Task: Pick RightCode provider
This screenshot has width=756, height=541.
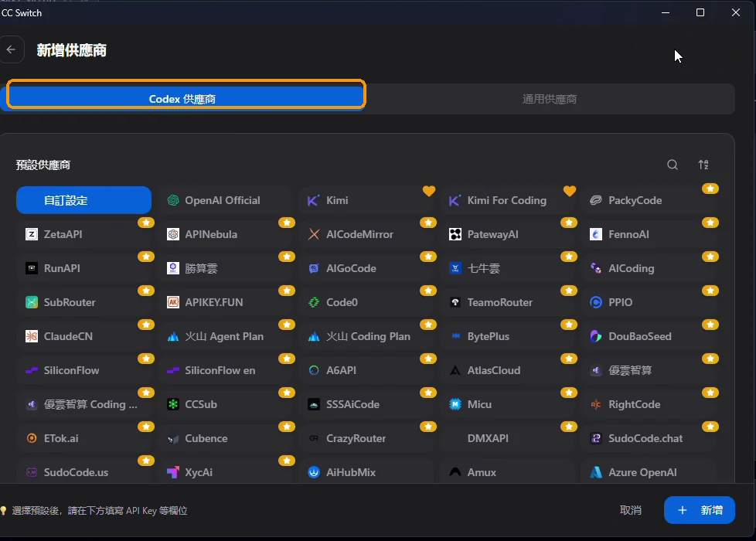Action: 649,404
